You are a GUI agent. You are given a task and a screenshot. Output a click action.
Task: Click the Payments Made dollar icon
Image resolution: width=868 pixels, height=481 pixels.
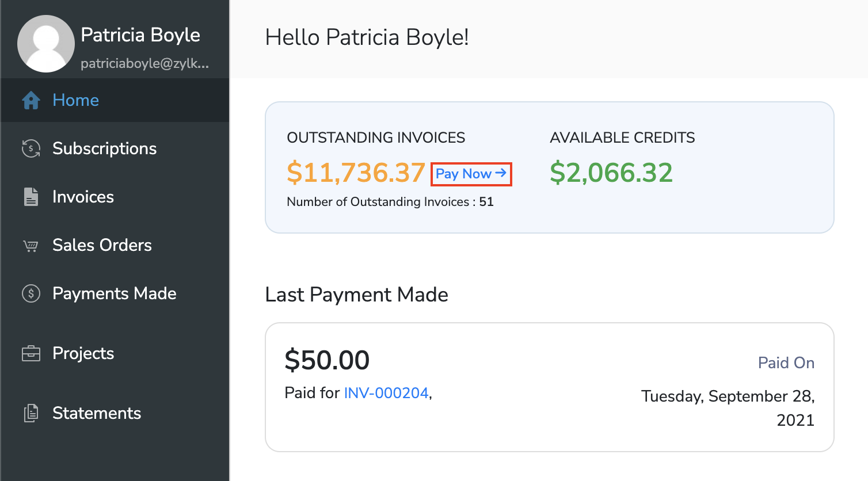31,293
